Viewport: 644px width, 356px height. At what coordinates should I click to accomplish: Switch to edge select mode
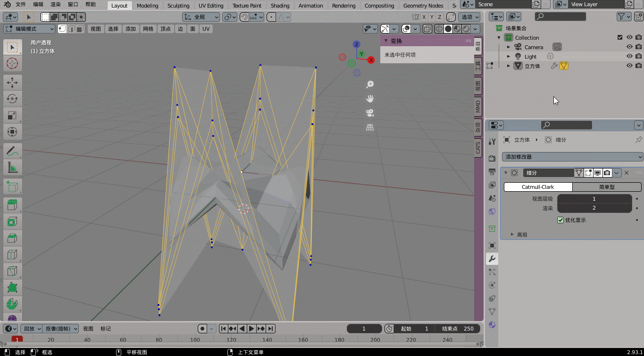coord(71,29)
